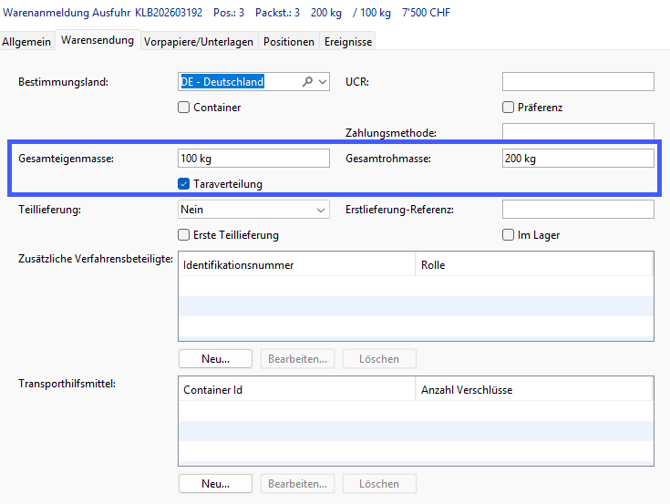Select the Zahlungsmethode text field

[x=577, y=131]
